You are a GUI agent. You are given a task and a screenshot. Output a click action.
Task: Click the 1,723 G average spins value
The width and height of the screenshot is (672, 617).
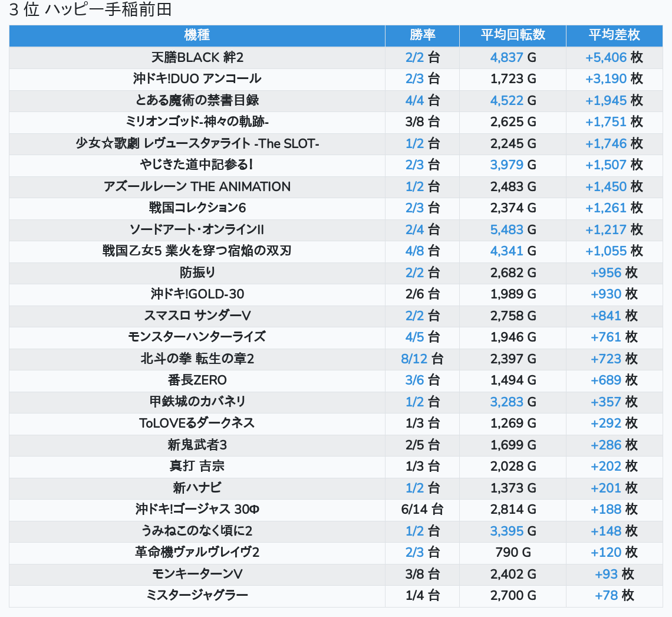coord(513,79)
